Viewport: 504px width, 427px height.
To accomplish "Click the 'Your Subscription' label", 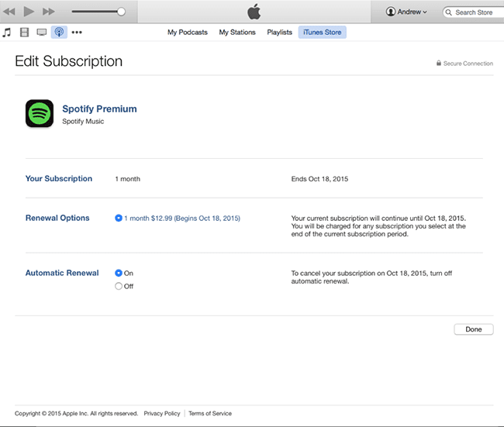I will [59, 179].
